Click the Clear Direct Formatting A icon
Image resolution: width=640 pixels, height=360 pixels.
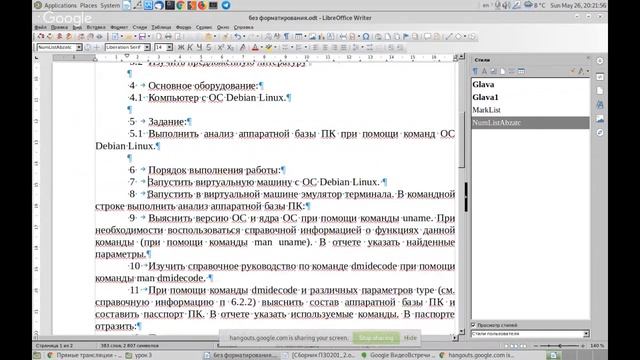pos(242,47)
